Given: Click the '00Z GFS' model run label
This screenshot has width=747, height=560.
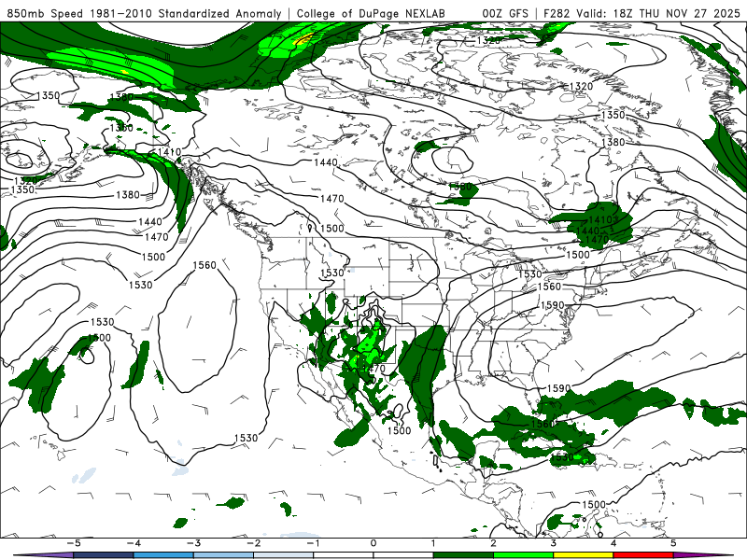Looking at the screenshot, I should point(505,13).
